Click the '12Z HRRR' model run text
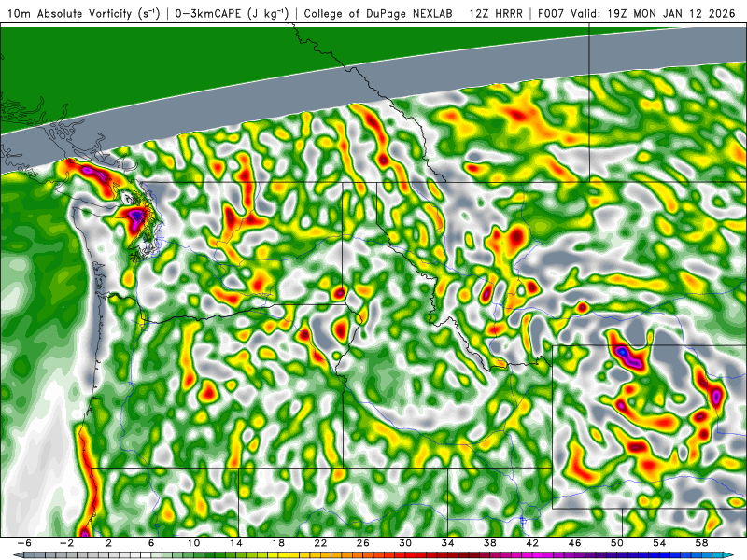The height and width of the screenshot is (560, 747). (496, 14)
